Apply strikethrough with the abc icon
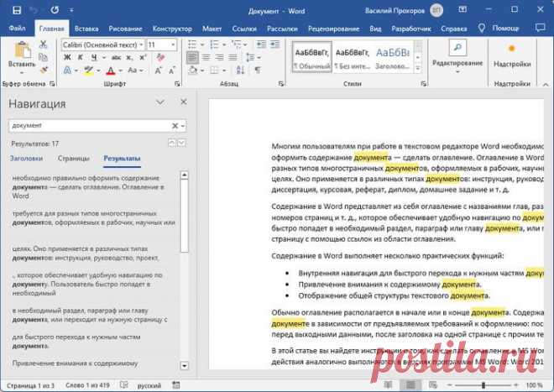 tap(116, 57)
